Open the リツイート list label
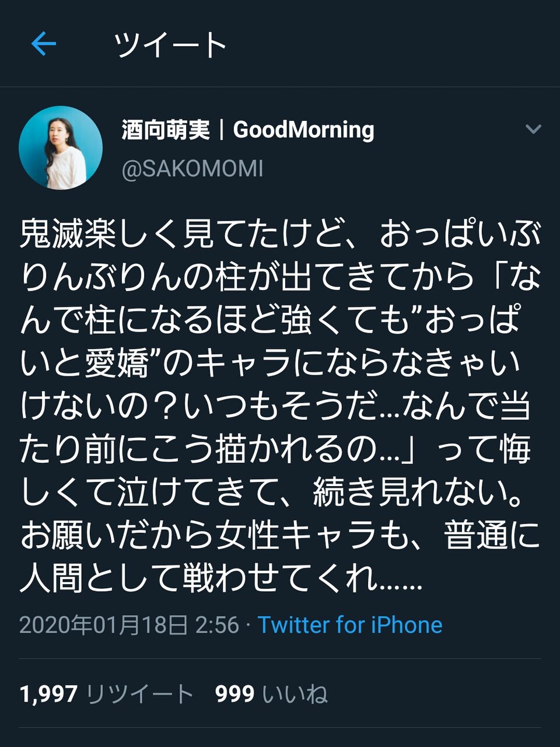The image size is (560, 747). click(140, 694)
